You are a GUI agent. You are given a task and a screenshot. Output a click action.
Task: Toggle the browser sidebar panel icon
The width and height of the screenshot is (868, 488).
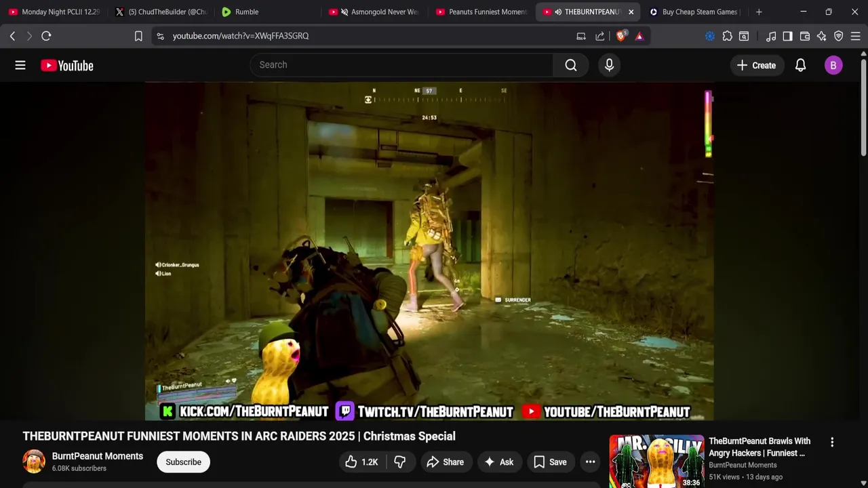point(787,36)
